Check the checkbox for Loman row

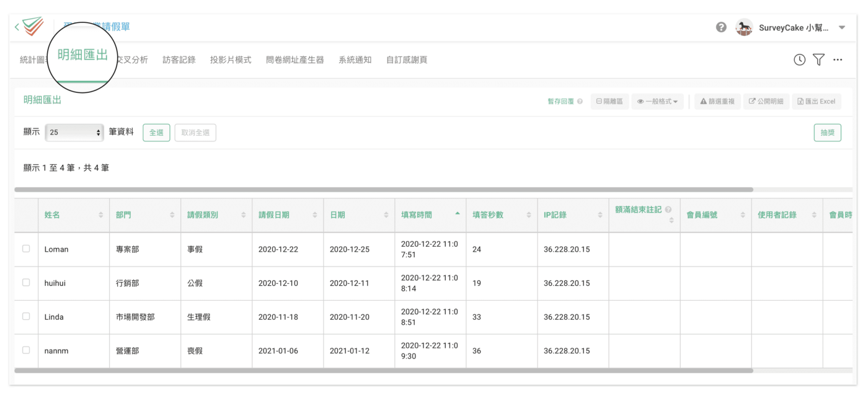pyautogui.click(x=26, y=249)
